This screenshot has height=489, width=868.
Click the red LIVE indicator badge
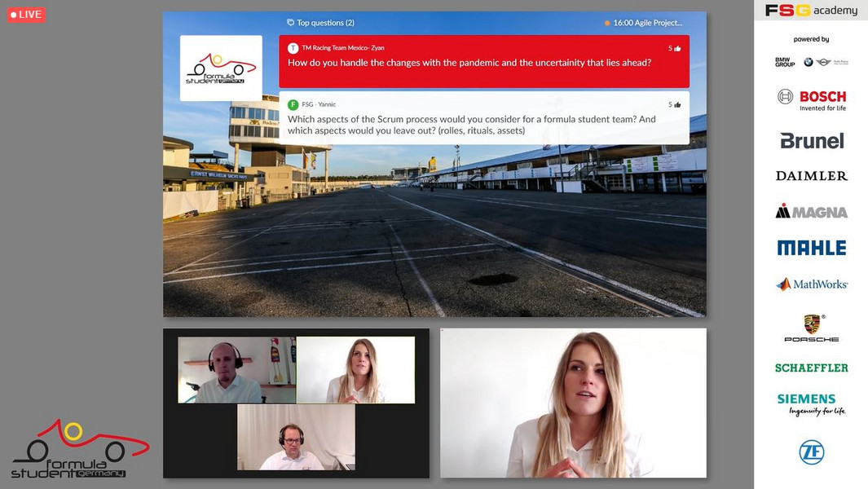pyautogui.click(x=26, y=15)
